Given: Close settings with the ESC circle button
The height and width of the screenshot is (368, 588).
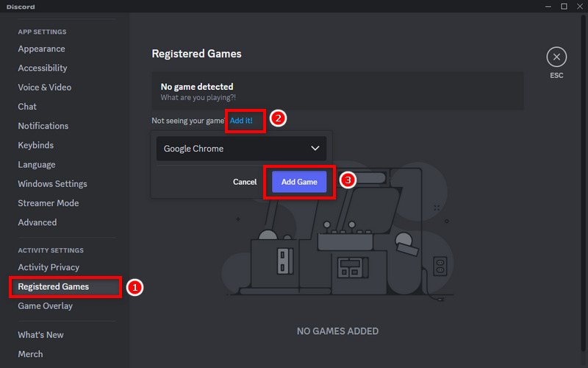Looking at the screenshot, I should 556,57.
